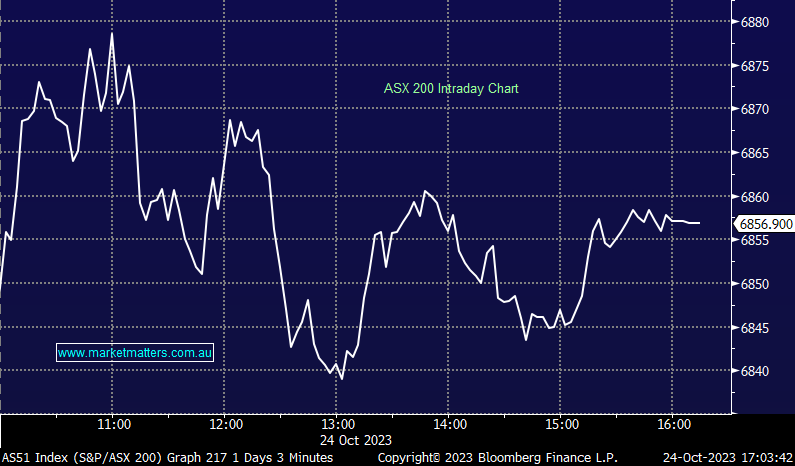795x466 pixels.
Task: Click the 6880 price axis label
Action: [756, 22]
